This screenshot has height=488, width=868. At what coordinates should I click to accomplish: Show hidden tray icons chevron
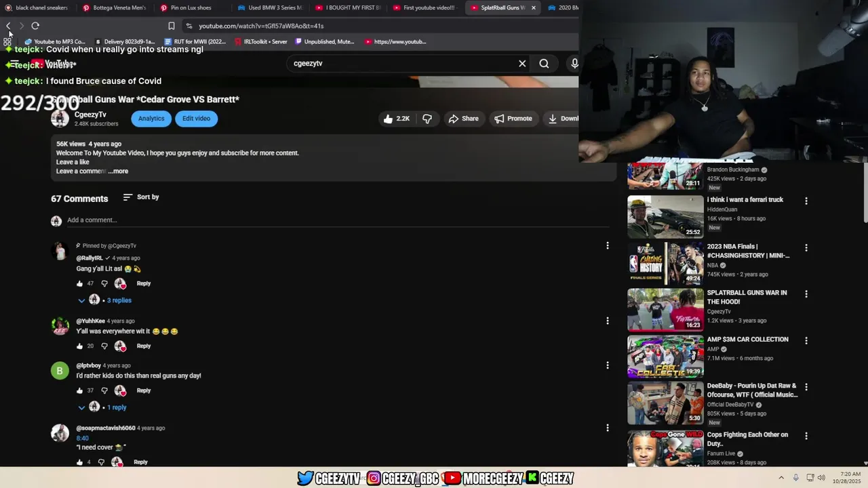(x=781, y=478)
